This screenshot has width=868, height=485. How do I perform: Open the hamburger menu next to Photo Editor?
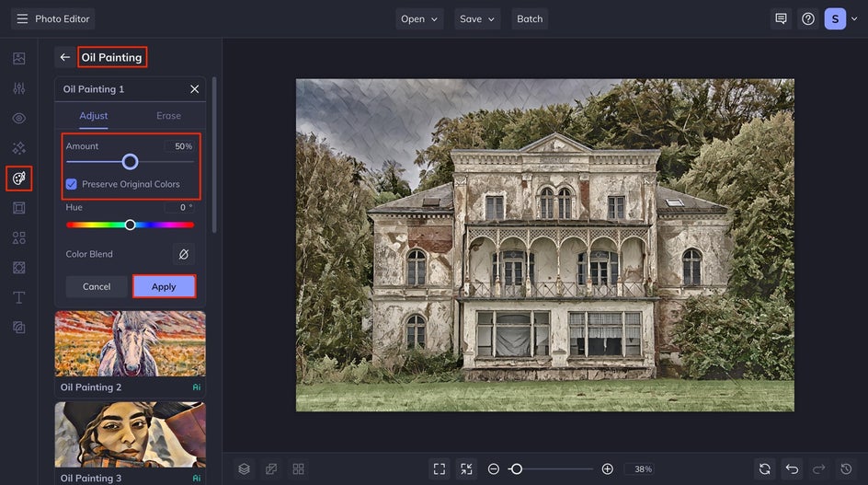click(x=22, y=18)
